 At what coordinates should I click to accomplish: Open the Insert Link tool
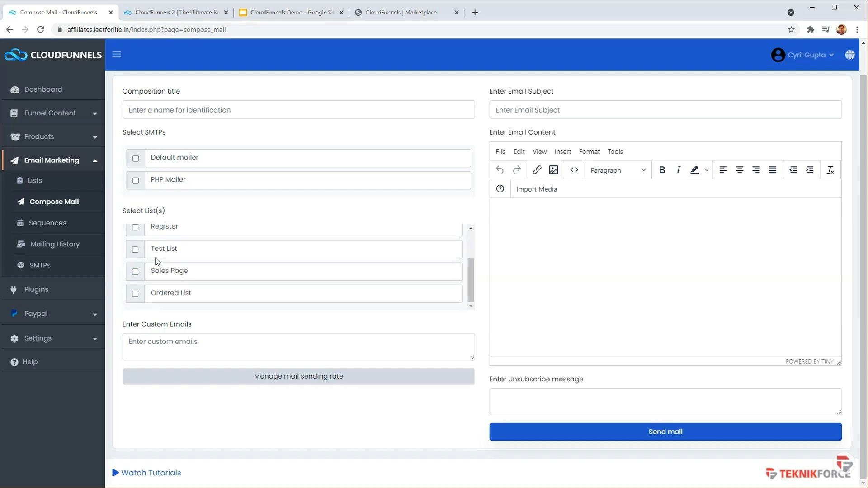537,170
